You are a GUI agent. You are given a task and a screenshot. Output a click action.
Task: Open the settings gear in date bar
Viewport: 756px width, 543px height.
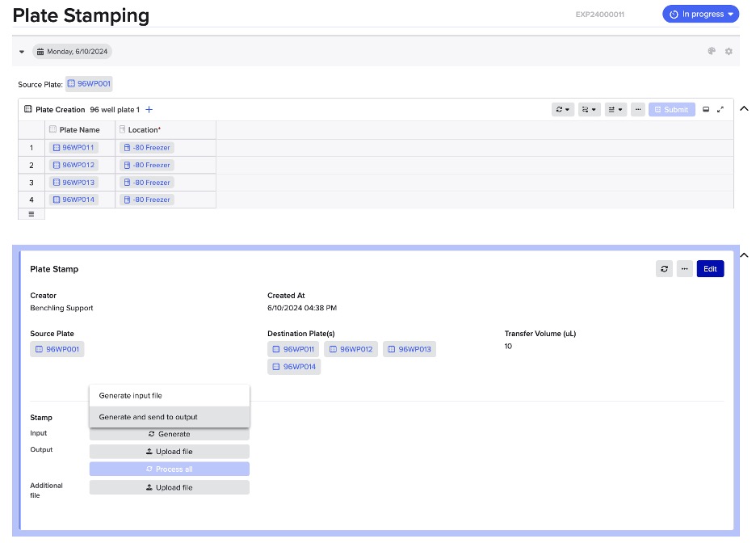729,51
